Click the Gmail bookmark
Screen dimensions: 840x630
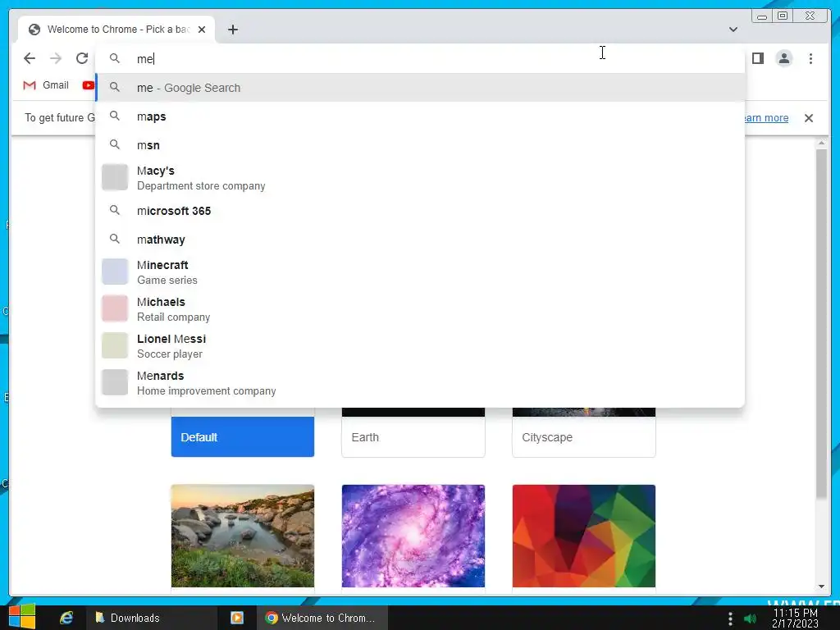tap(46, 85)
